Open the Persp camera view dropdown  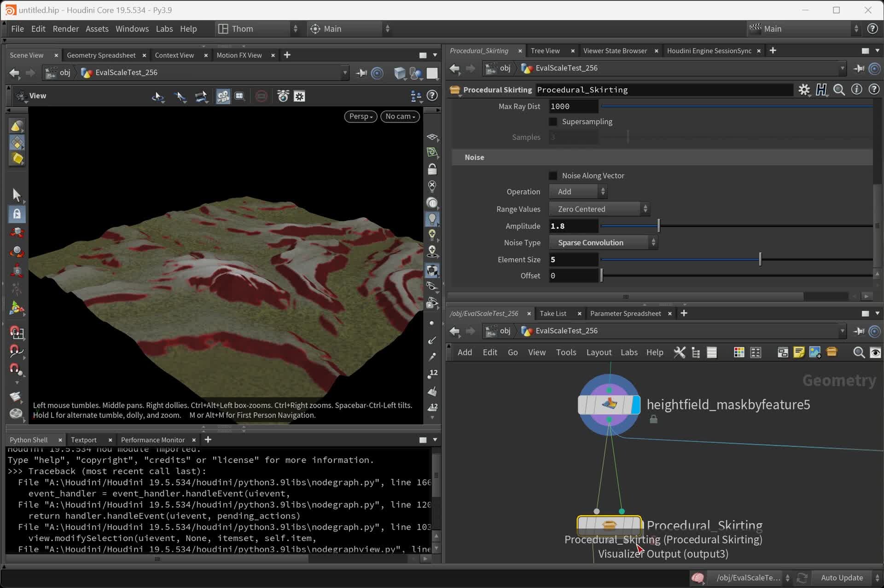(x=361, y=116)
